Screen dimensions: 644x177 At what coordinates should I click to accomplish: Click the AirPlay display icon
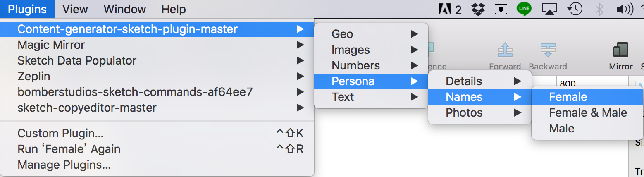tap(550, 9)
